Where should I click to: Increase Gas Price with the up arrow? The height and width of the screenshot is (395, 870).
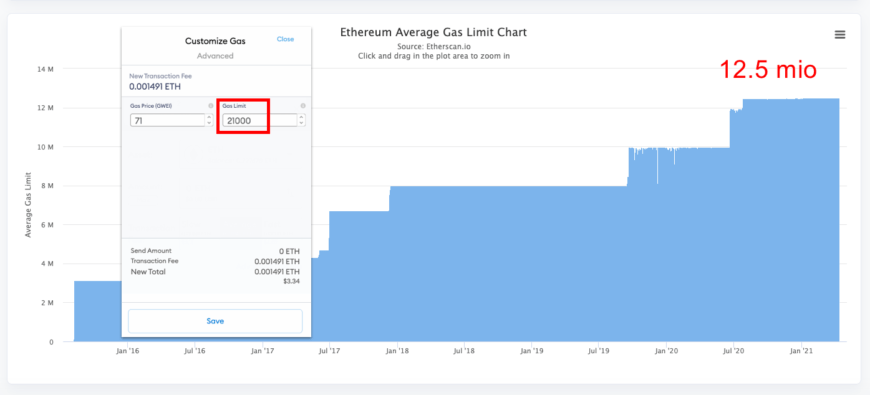(209, 117)
